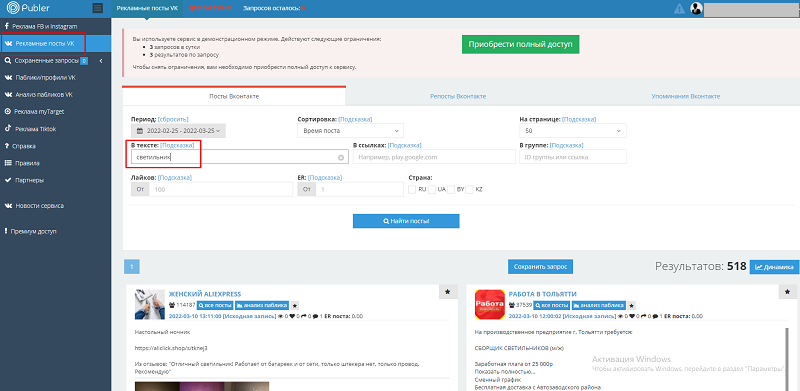Screen dimensions: 800x391
Task: Check the KZ country checkbox
Action: [x=469, y=189]
